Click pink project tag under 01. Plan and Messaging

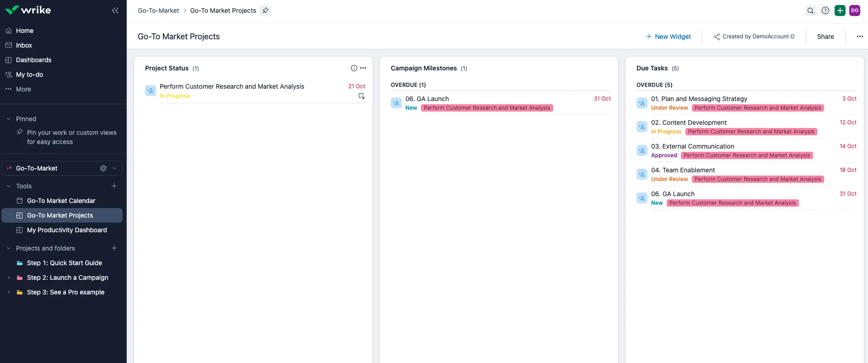point(758,108)
